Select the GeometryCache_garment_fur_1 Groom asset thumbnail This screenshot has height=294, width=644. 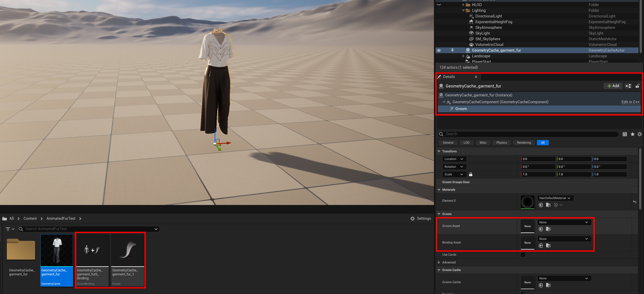(128, 250)
